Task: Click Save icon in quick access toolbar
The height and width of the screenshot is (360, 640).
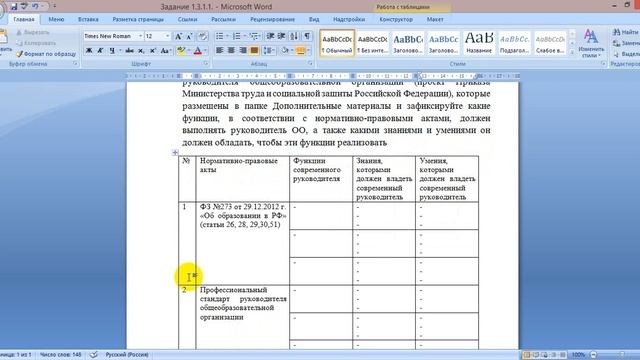Action: 14,7
